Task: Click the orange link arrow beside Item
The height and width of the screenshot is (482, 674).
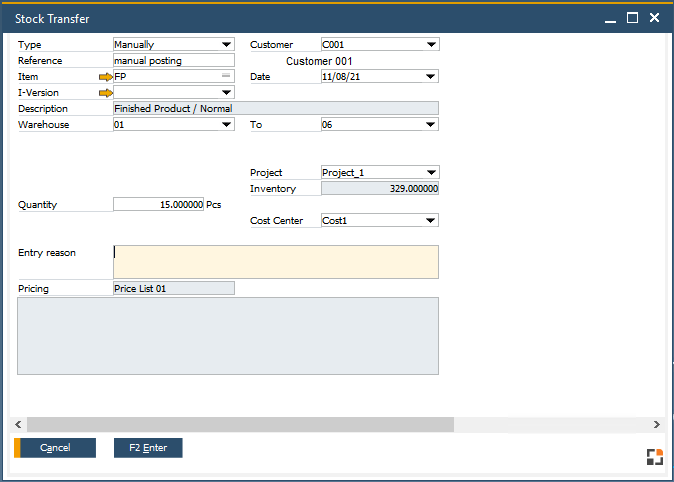Action: (105, 77)
